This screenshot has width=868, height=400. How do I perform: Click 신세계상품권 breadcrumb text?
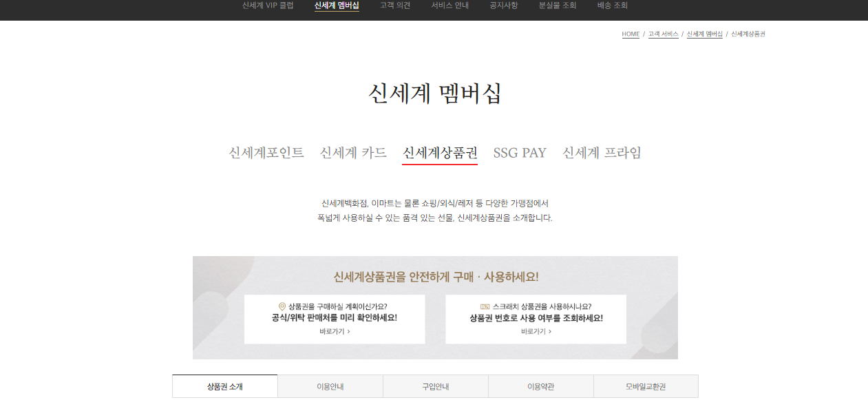748,34
